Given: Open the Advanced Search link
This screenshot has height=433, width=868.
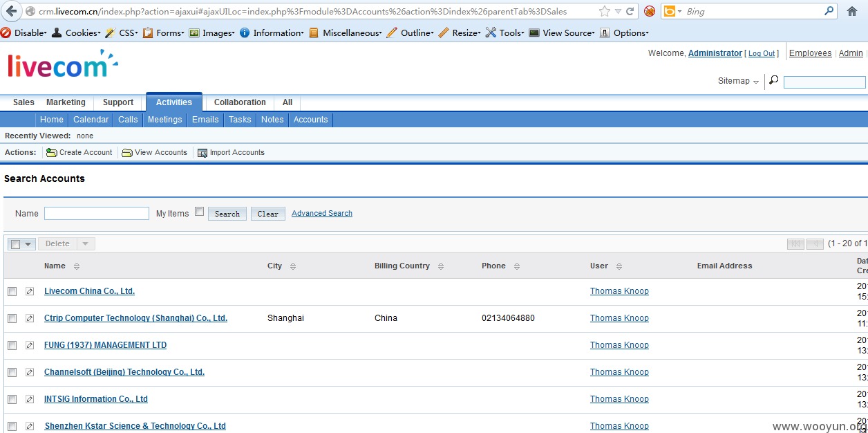Looking at the screenshot, I should point(322,213).
